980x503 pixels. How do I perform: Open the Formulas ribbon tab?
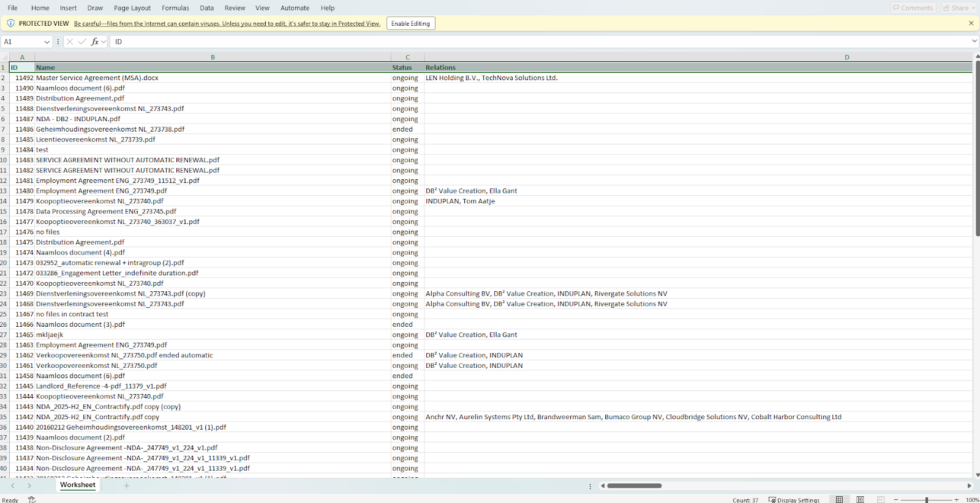(175, 8)
